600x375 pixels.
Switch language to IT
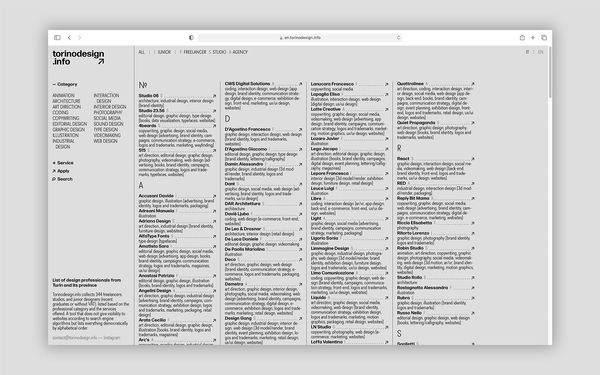[x=527, y=52]
